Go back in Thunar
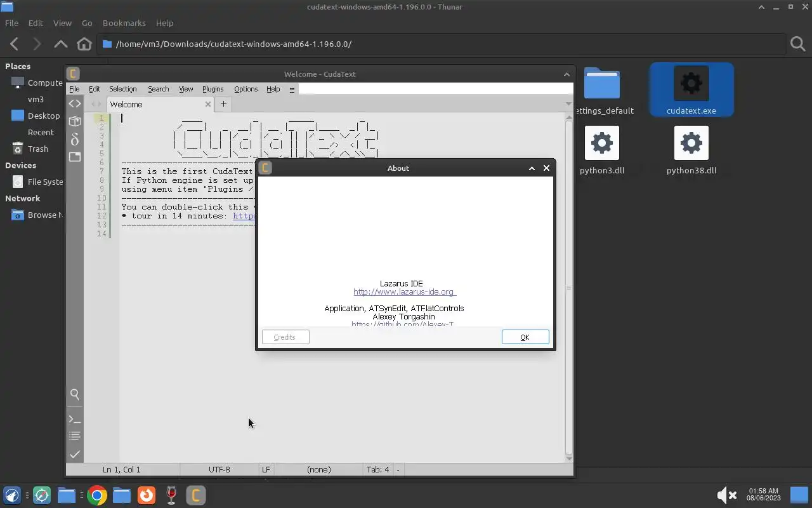Image resolution: width=812 pixels, height=508 pixels. point(15,44)
